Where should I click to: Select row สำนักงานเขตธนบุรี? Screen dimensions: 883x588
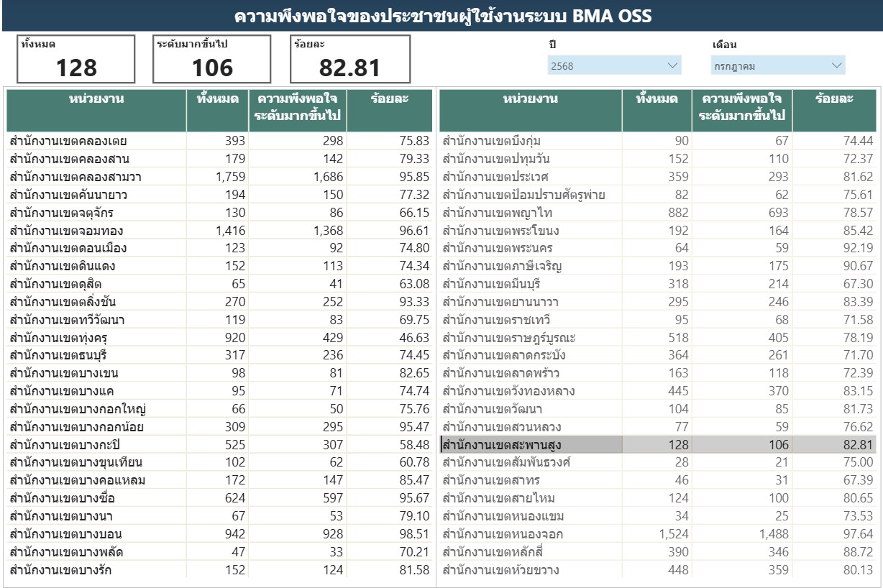(x=219, y=355)
